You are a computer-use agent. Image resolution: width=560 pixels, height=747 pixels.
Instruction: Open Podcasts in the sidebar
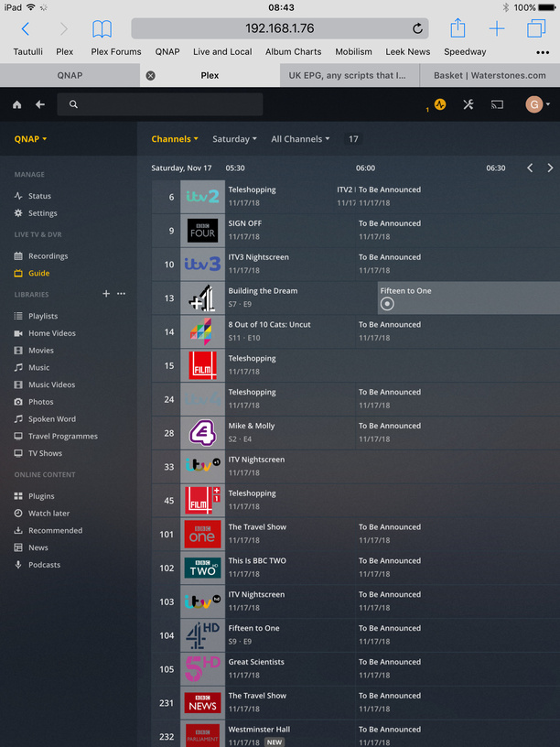point(38,565)
